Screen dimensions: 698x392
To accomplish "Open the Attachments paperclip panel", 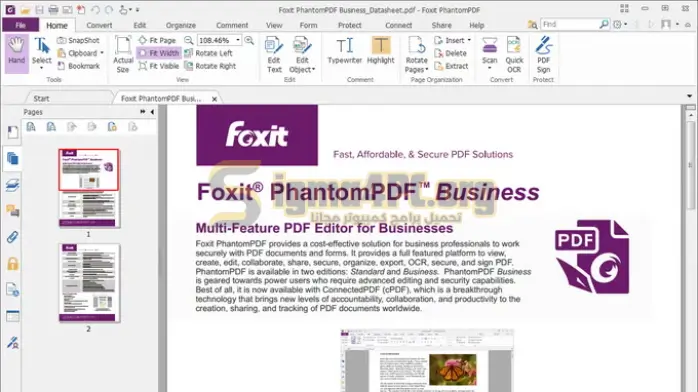I will point(12,237).
